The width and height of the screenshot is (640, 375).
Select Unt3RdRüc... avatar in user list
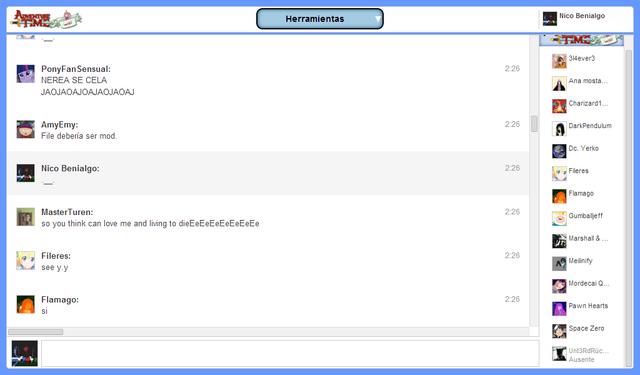[559, 353]
